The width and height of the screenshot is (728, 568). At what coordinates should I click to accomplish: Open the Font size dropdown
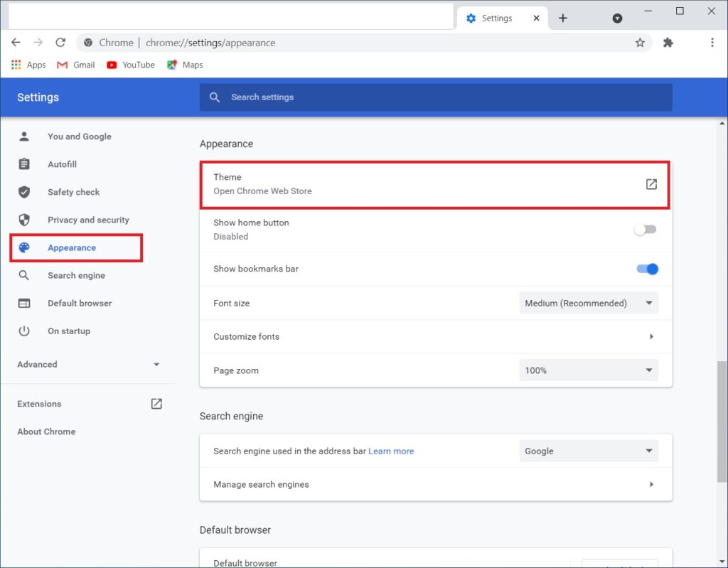coord(588,303)
